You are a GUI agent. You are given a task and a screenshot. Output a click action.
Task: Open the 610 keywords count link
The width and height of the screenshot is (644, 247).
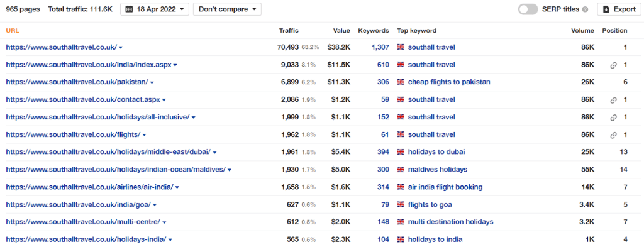tap(383, 65)
